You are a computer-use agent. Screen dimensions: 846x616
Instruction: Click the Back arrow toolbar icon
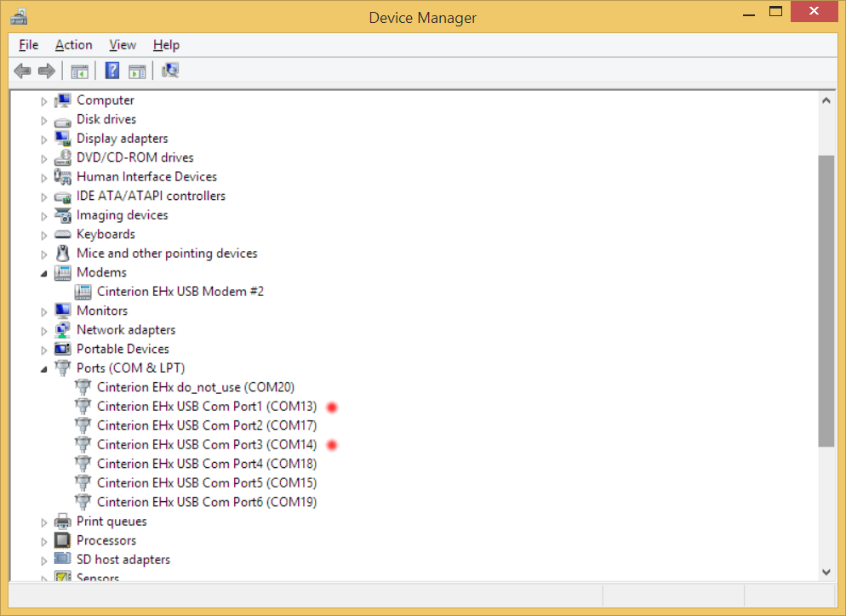point(22,71)
